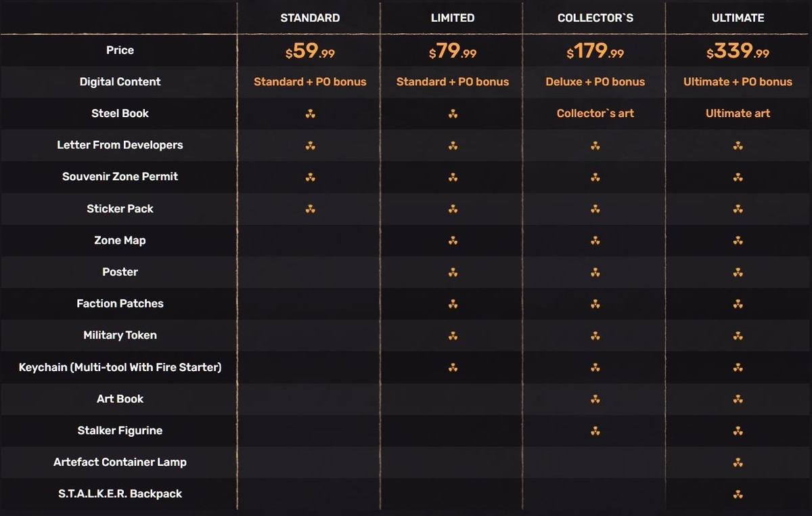Select the STANDARD edition column header
This screenshot has height=516, width=812.
click(x=310, y=18)
